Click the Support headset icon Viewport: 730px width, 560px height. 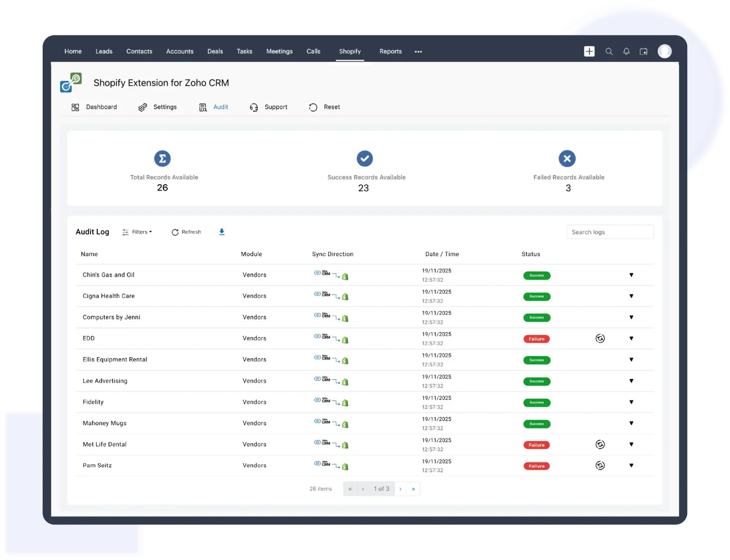tap(254, 107)
